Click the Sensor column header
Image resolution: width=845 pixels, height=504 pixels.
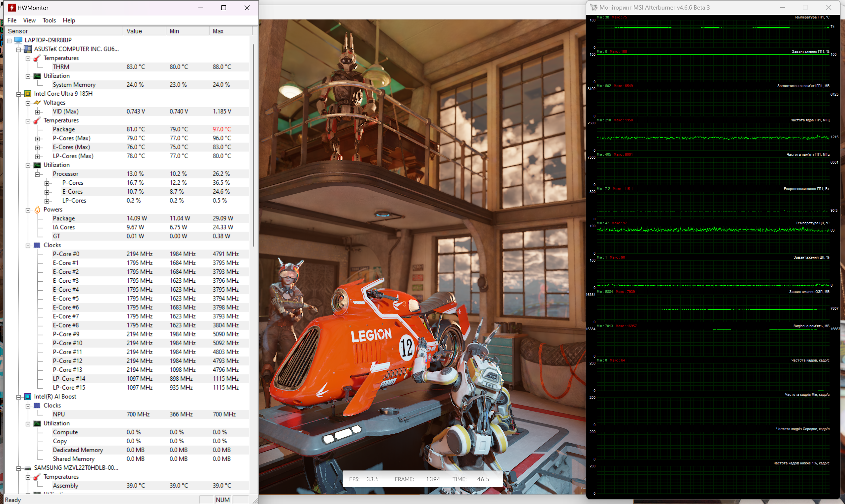click(x=64, y=31)
